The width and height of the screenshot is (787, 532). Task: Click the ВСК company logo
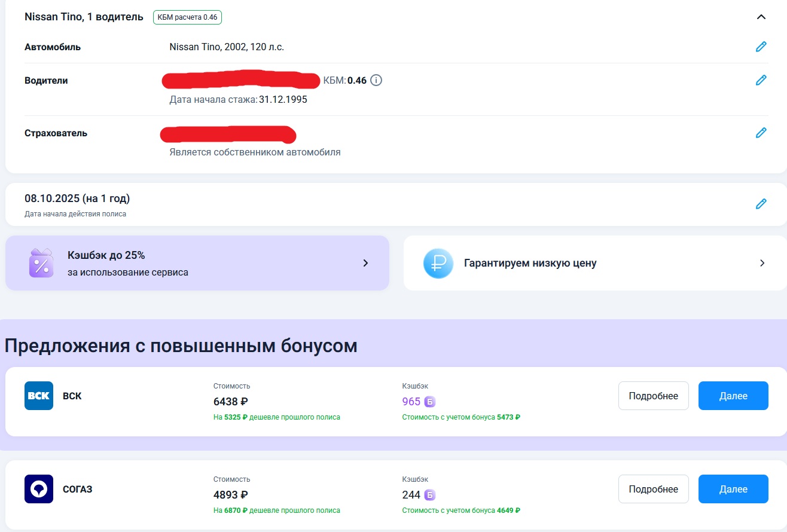[x=39, y=396]
